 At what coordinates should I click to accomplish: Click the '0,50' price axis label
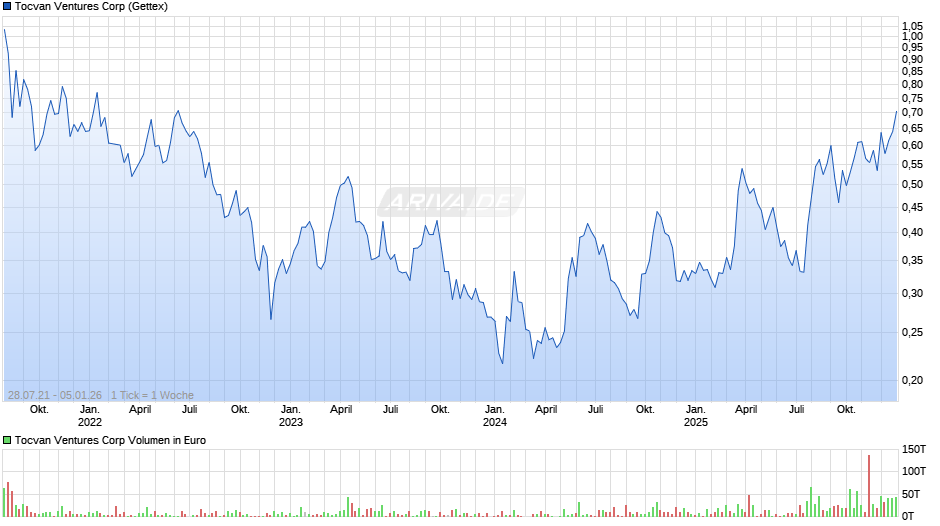[x=912, y=185]
